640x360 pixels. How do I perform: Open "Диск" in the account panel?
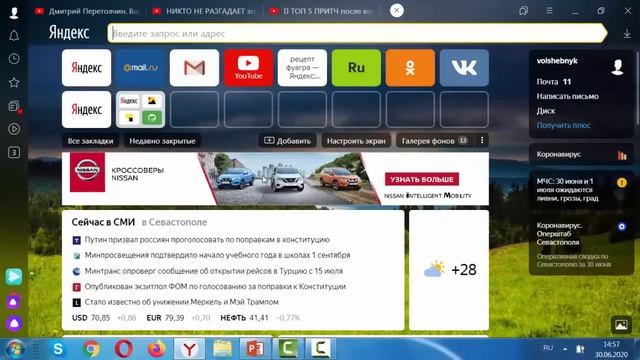click(x=546, y=111)
